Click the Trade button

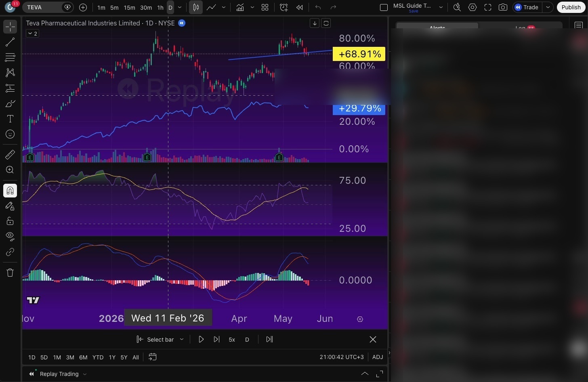[527, 7]
